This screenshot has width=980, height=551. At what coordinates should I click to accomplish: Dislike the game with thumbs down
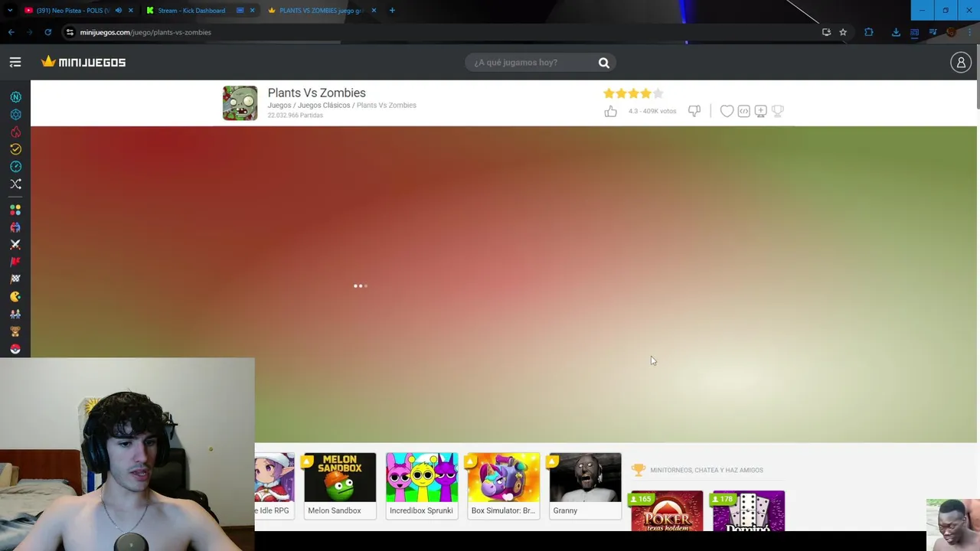694,112
